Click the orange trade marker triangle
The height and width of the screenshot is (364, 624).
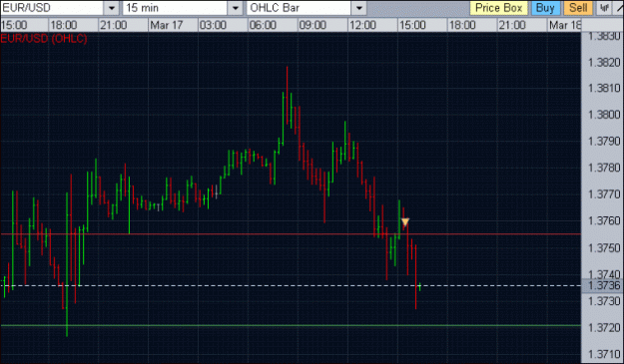[x=405, y=221]
